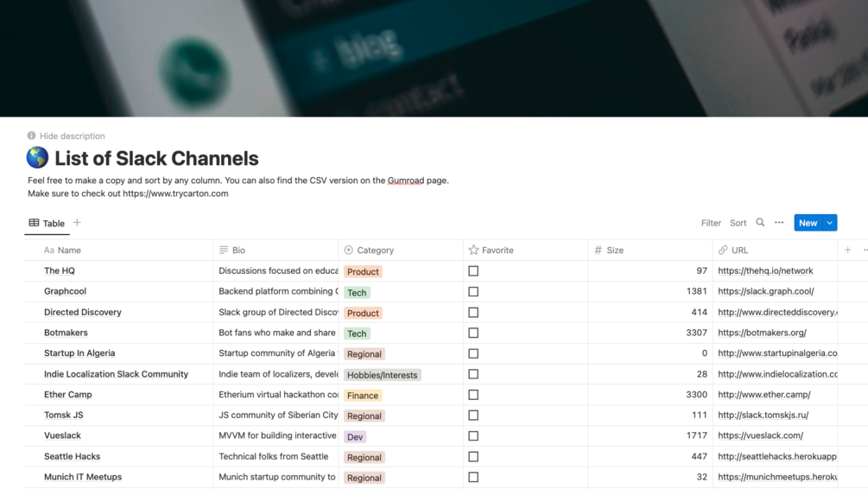Image resolution: width=868 pixels, height=489 pixels.
Task: Click the Regional tag for Tomsk JS
Action: (x=364, y=416)
